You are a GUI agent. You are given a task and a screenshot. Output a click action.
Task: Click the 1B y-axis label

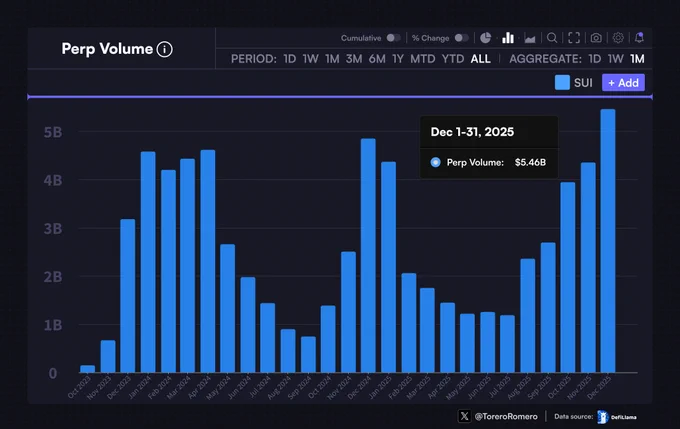(x=53, y=325)
